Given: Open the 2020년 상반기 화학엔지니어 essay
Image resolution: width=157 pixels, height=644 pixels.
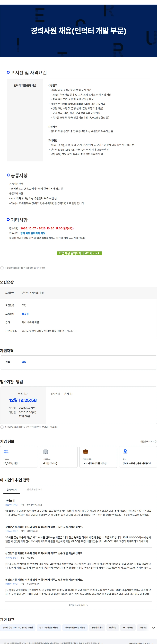Looking at the screenshot, I should click(78, 534).
